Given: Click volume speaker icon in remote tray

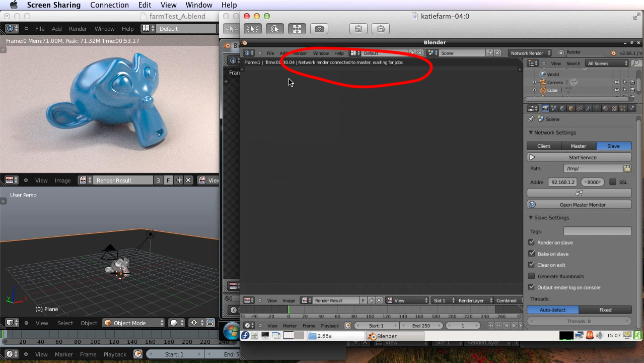Looking at the screenshot, I should click(x=600, y=335).
